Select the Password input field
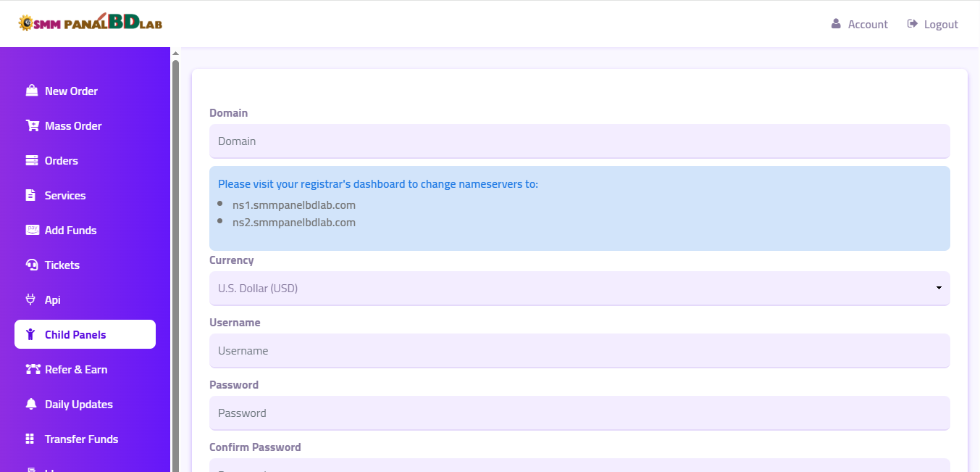The height and width of the screenshot is (472, 980). [x=579, y=413]
